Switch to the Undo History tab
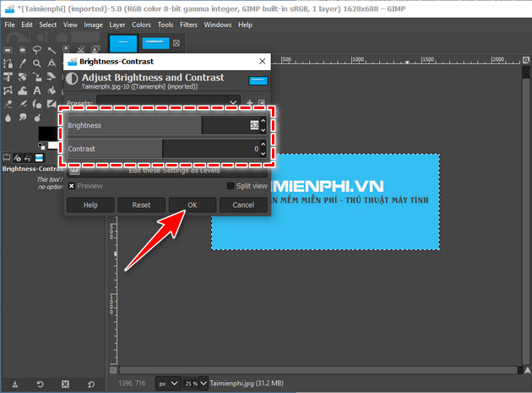 pyautogui.click(x=28, y=157)
